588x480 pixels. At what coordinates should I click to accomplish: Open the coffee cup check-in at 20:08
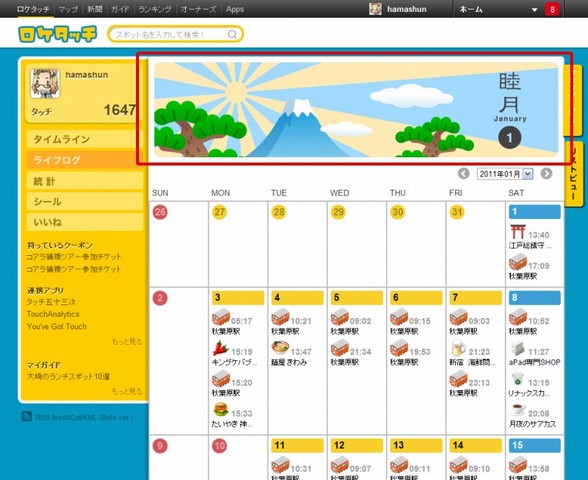pos(518,410)
